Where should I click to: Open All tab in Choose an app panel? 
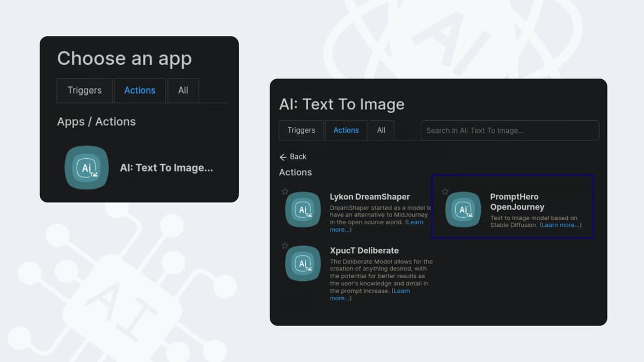coord(183,90)
